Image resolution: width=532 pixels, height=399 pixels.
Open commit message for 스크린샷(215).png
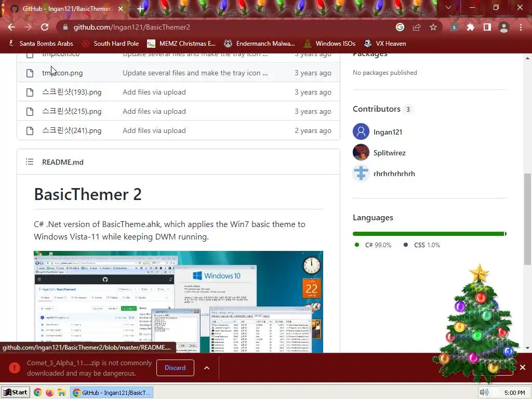click(154, 111)
